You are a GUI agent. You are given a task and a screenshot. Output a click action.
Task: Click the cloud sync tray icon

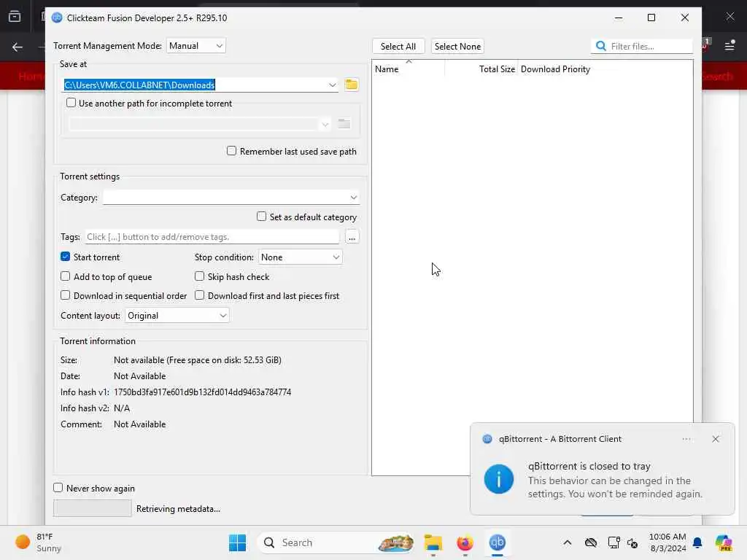click(590, 542)
